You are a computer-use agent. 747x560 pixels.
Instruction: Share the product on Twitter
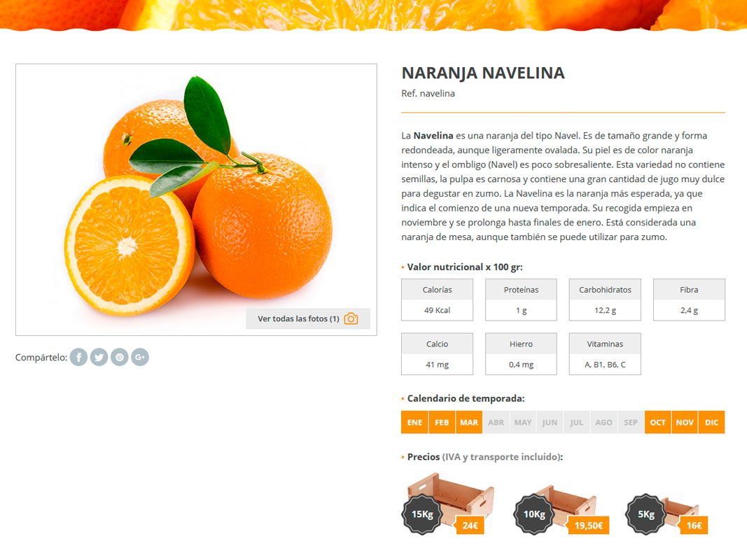tap(99, 357)
